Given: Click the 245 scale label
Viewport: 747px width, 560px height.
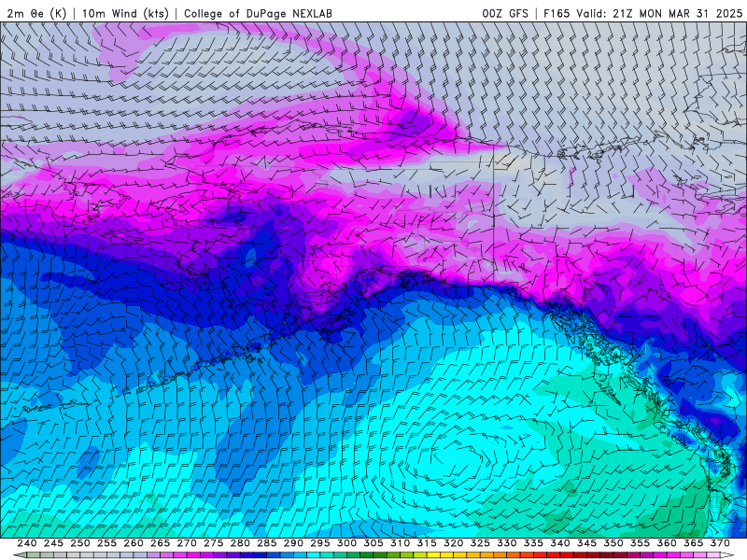Looking at the screenshot, I should [53, 543].
